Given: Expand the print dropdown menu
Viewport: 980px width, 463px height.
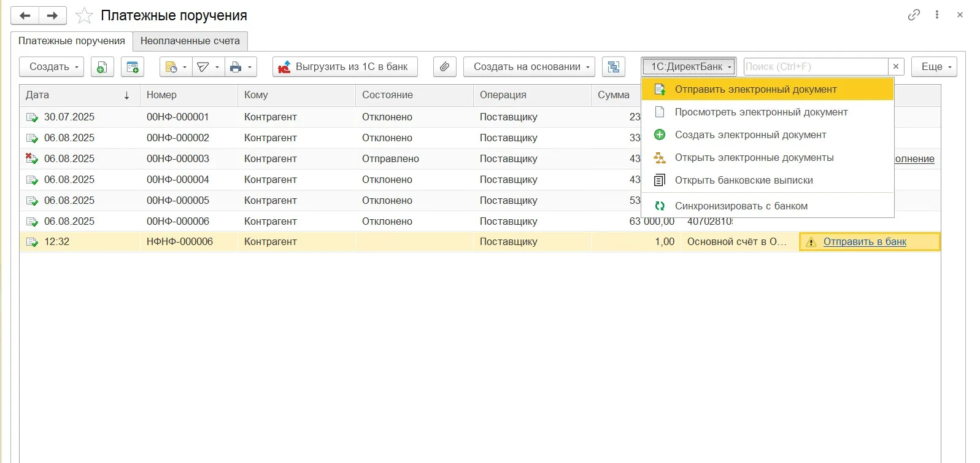Looking at the screenshot, I should (x=241, y=67).
